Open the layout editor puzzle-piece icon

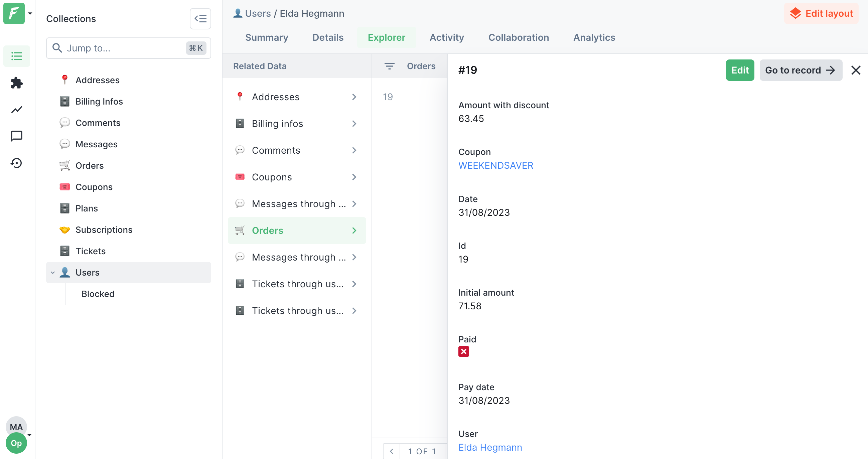(x=16, y=83)
